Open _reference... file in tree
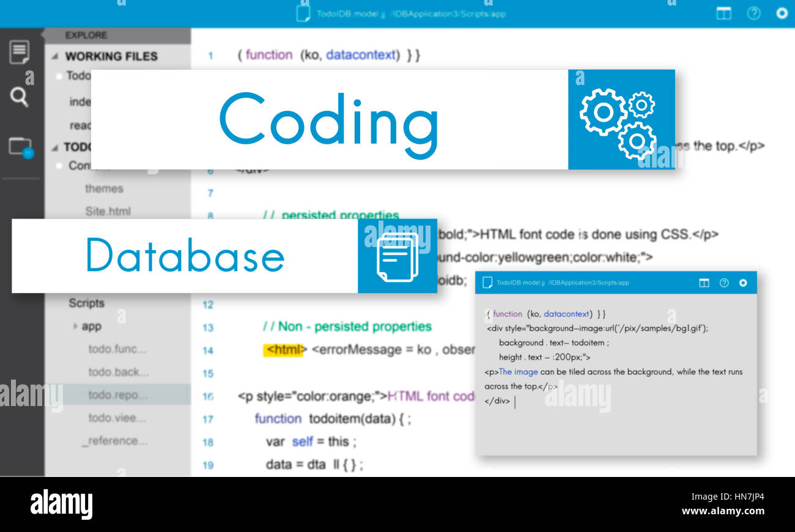The height and width of the screenshot is (532, 795). click(x=114, y=441)
